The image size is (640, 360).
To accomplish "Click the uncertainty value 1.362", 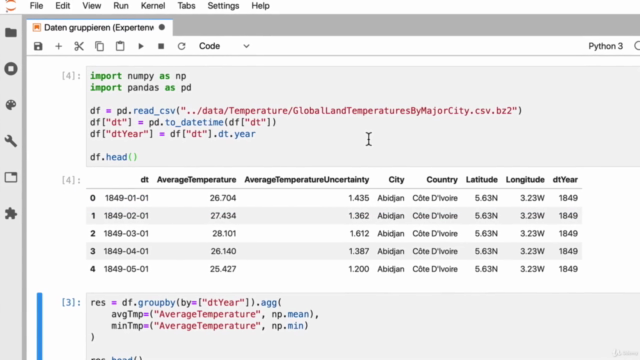I will [358, 216].
